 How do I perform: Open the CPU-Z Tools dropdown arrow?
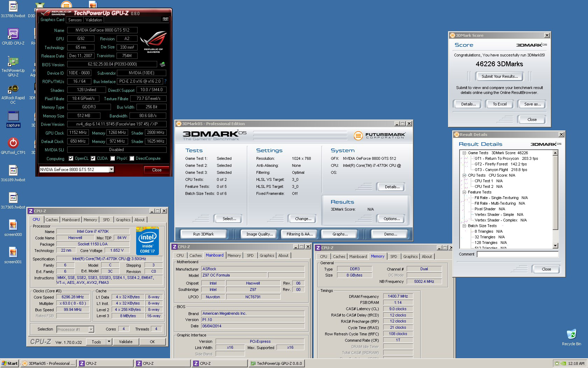109,342
